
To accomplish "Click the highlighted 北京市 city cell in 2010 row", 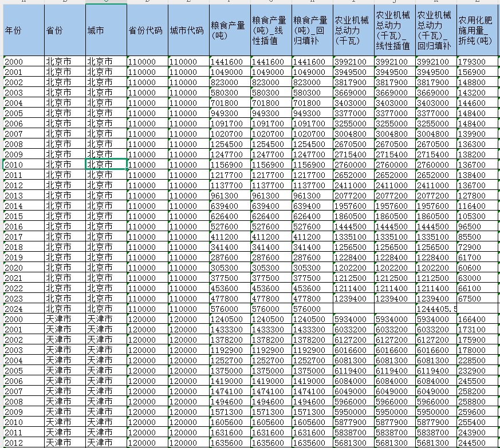I will [x=106, y=164].
